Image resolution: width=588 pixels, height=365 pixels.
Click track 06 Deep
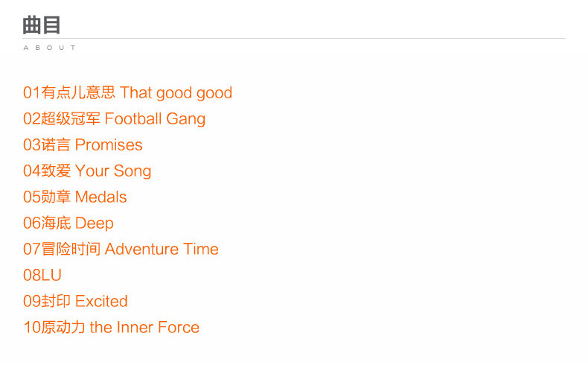(x=68, y=223)
